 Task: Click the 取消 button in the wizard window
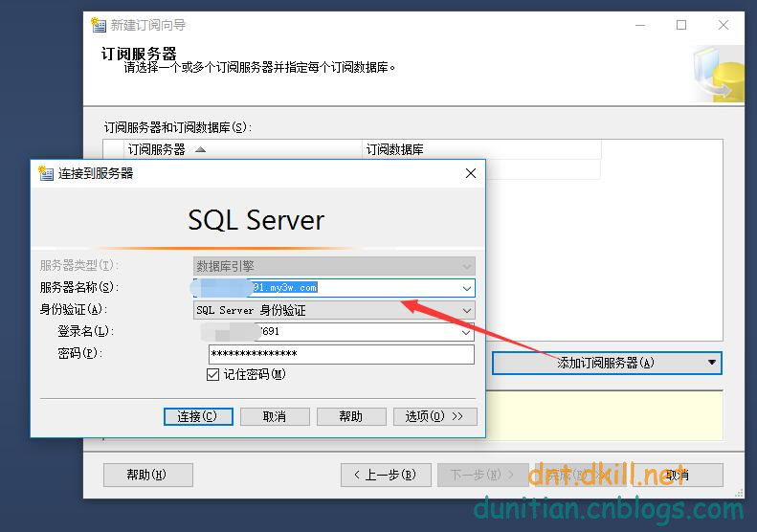(678, 475)
